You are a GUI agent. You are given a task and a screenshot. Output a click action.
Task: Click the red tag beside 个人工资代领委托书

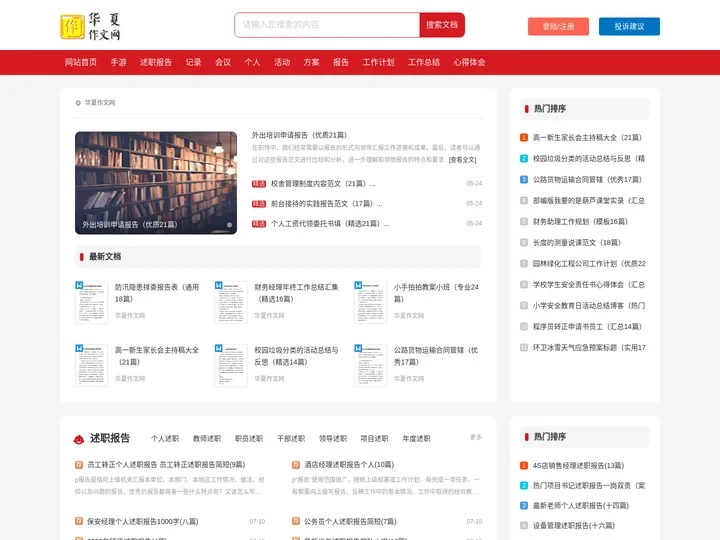coord(259,224)
